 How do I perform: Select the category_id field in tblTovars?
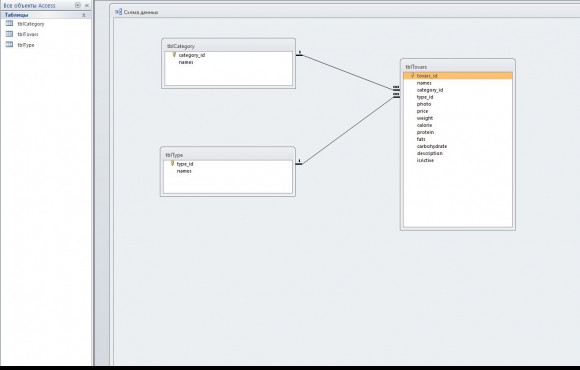(430, 90)
